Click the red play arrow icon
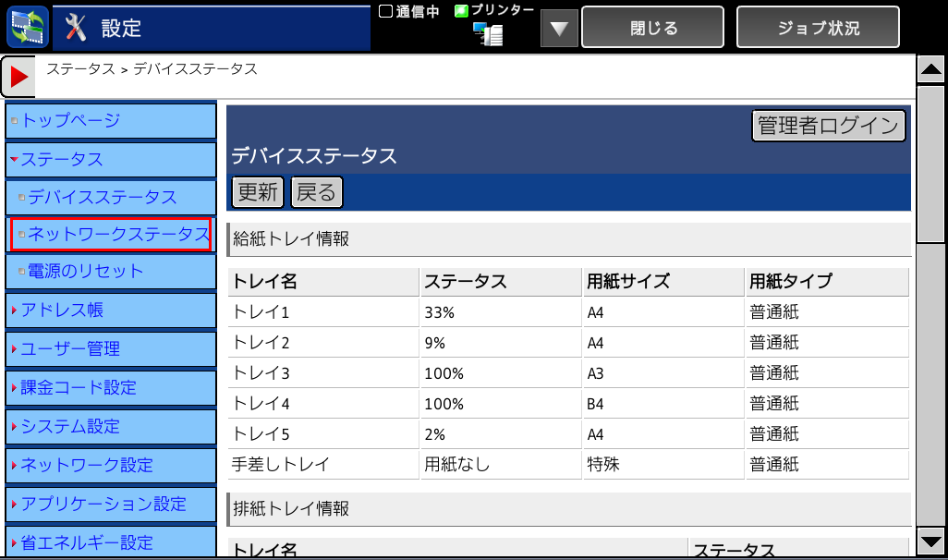This screenshot has width=948, height=560. [x=18, y=77]
